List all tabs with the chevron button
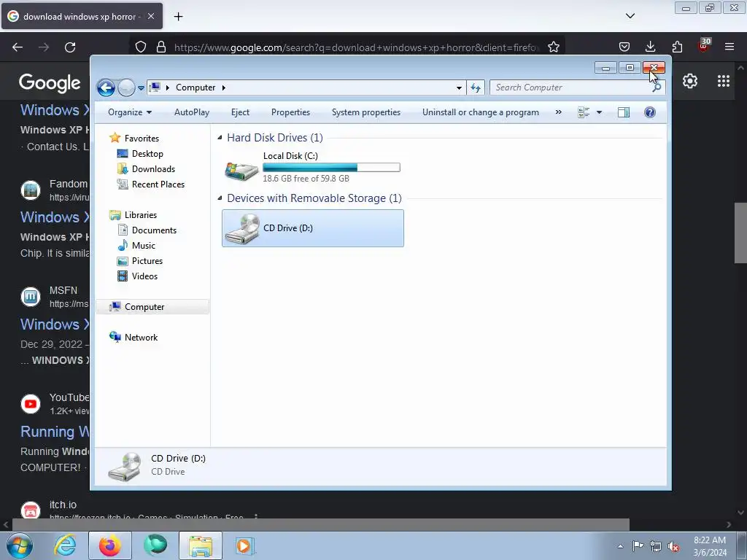 (x=630, y=16)
